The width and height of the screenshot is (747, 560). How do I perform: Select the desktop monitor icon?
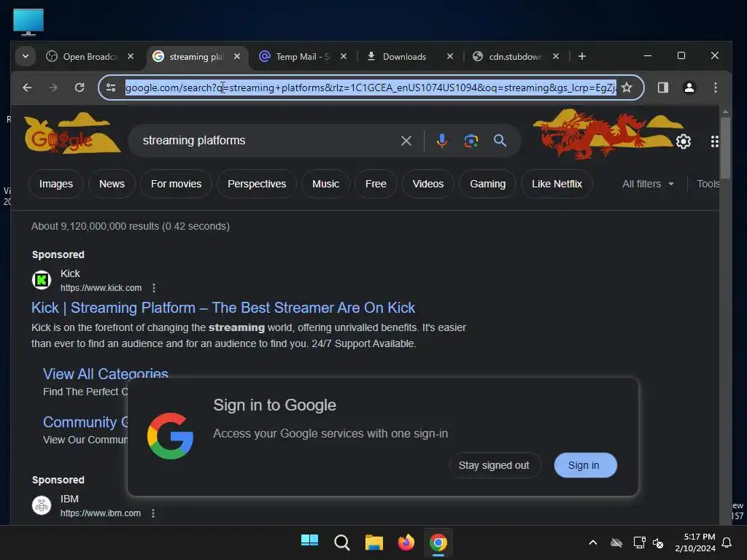tap(28, 22)
